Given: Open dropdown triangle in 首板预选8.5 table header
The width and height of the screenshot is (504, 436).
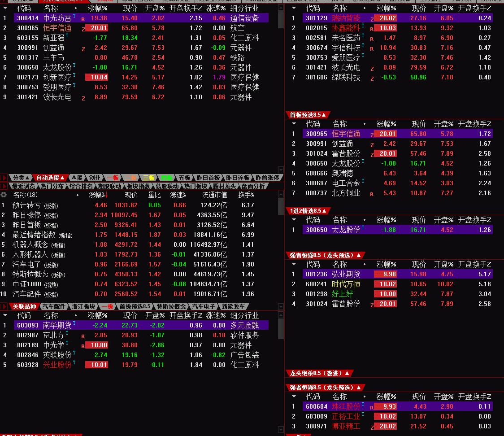Looking at the screenshot, I should coord(294,123).
